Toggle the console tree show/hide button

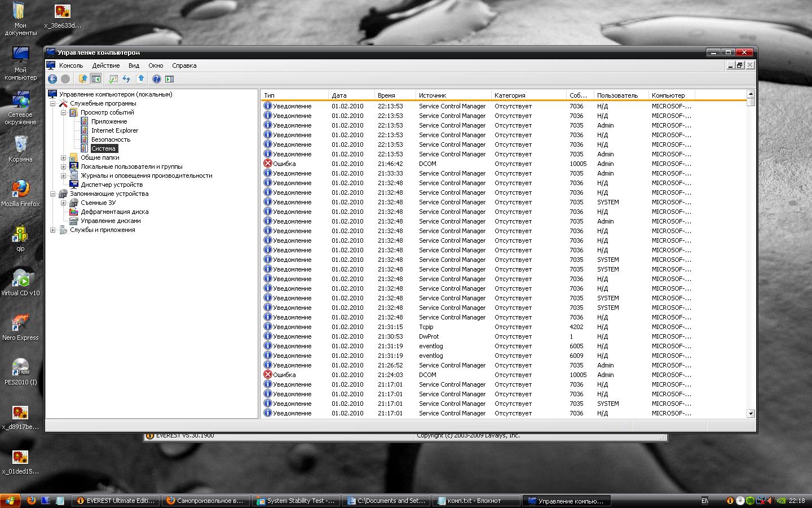coord(96,79)
